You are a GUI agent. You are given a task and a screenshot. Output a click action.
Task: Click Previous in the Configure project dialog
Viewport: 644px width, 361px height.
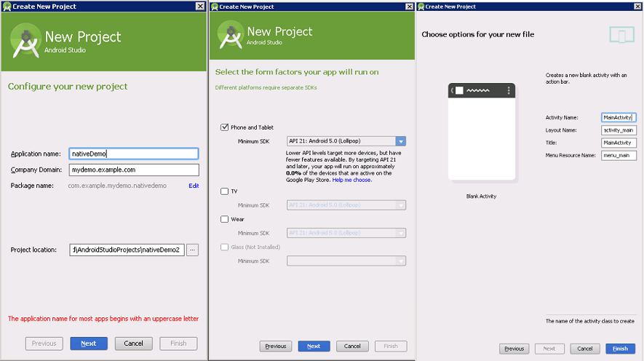click(44, 344)
